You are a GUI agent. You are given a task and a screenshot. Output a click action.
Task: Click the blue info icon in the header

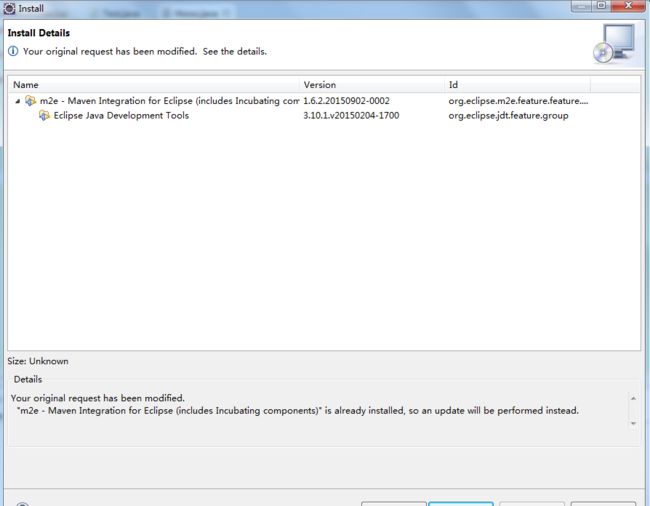tap(13, 51)
